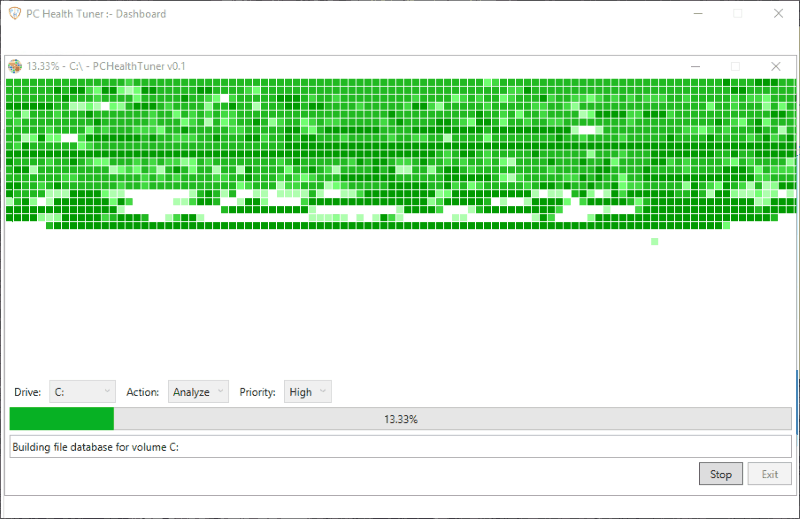Click the Drive: label

28,392
